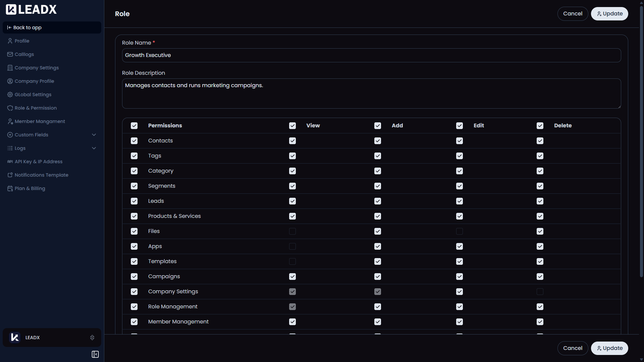This screenshot has height=362, width=644.
Task: Navigate to Role & Permission
Action: click(35, 108)
